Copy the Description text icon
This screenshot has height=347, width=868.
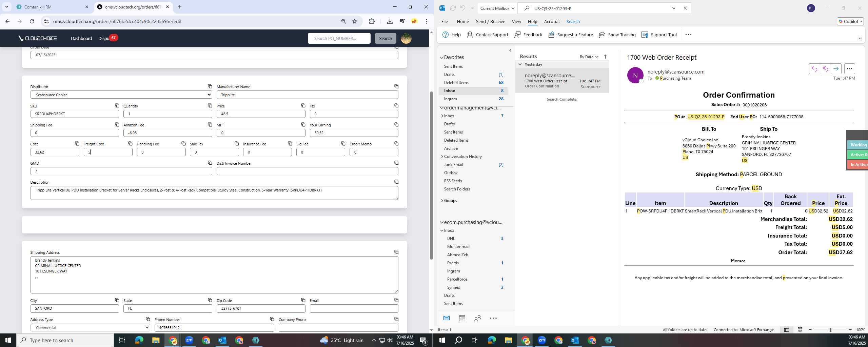(396, 182)
